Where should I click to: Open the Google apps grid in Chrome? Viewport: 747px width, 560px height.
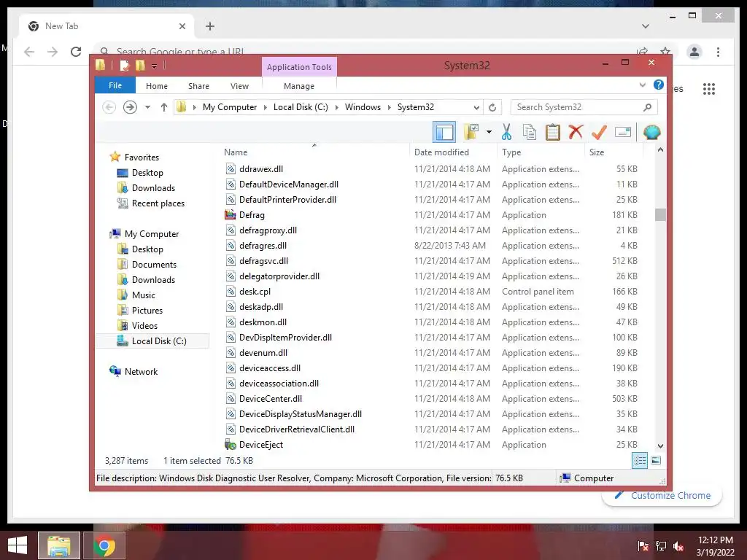(709, 88)
